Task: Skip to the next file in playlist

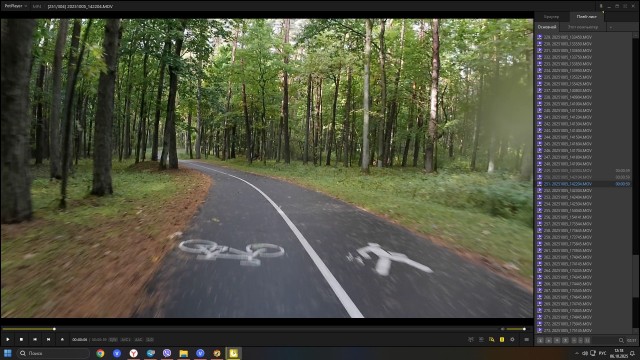Action: tap(49, 339)
